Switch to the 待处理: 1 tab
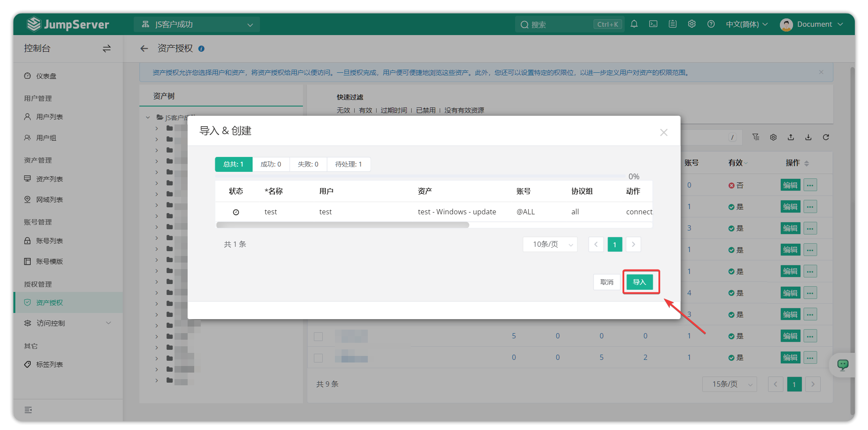This screenshot has height=430, width=868. point(349,164)
